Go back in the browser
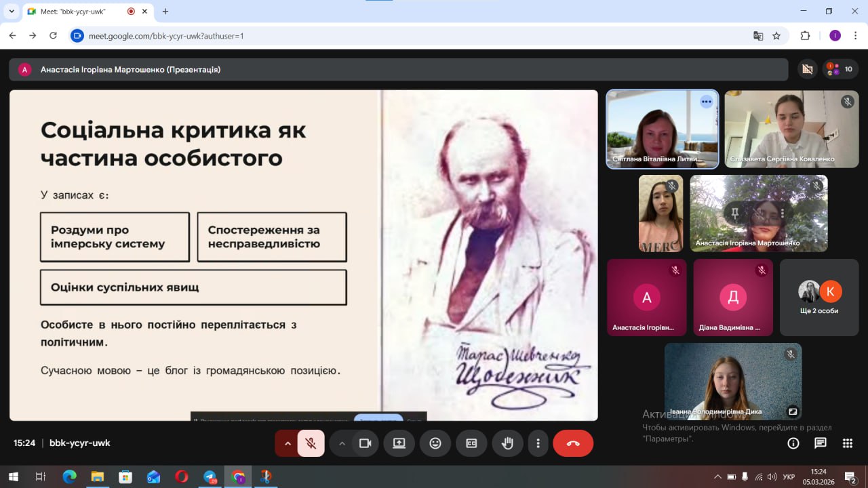The height and width of the screenshot is (488, 868). tap(12, 36)
